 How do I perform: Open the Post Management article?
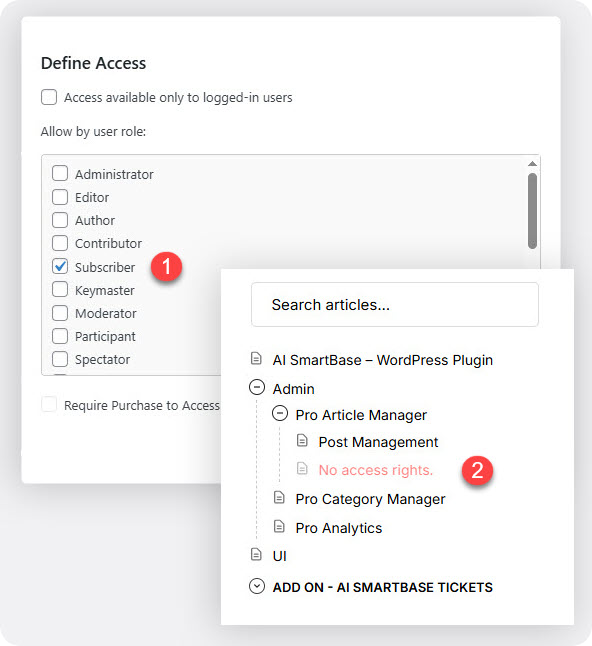pos(378,442)
